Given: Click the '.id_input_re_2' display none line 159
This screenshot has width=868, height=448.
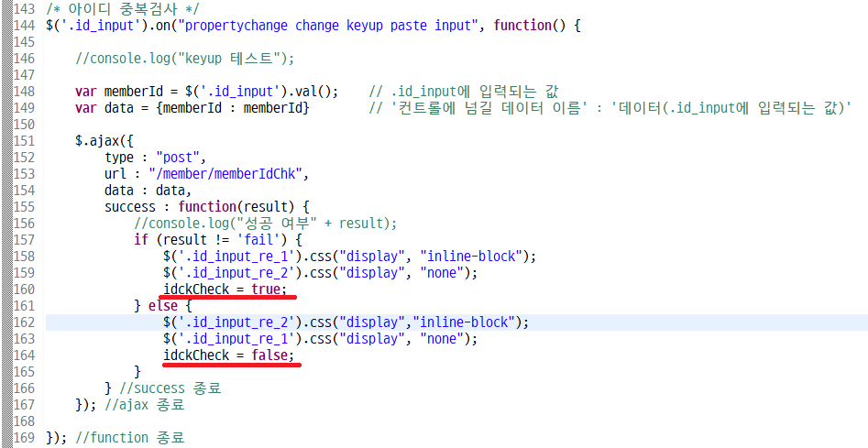Looking at the screenshot, I should [321, 273].
